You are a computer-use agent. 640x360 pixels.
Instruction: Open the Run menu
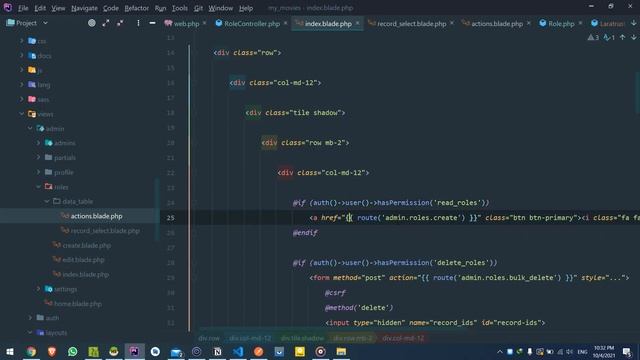click(x=160, y=8)
